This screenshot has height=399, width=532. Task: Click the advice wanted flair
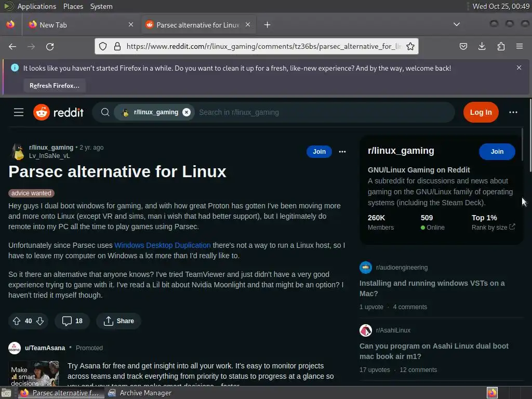[x=31, y=193]
